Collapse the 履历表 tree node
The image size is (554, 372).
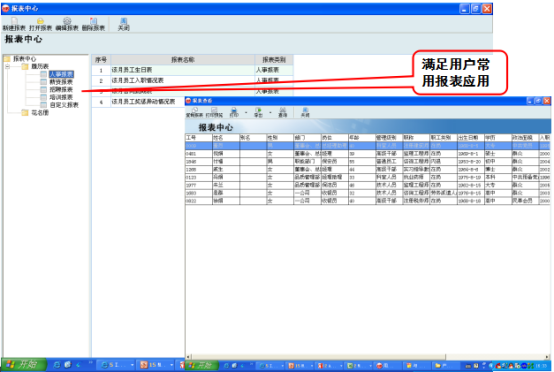pyautogui.click(x=7, y=66)
